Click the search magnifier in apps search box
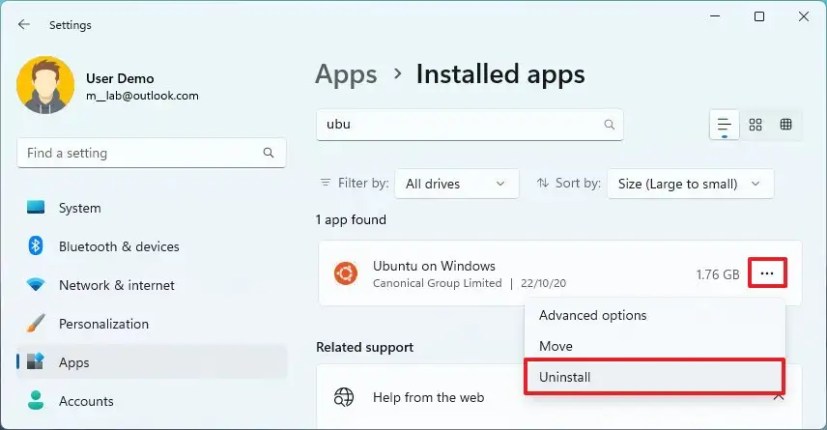Image resolution: width=827 pixels, height=430 pixels. [x=609, y=125]
